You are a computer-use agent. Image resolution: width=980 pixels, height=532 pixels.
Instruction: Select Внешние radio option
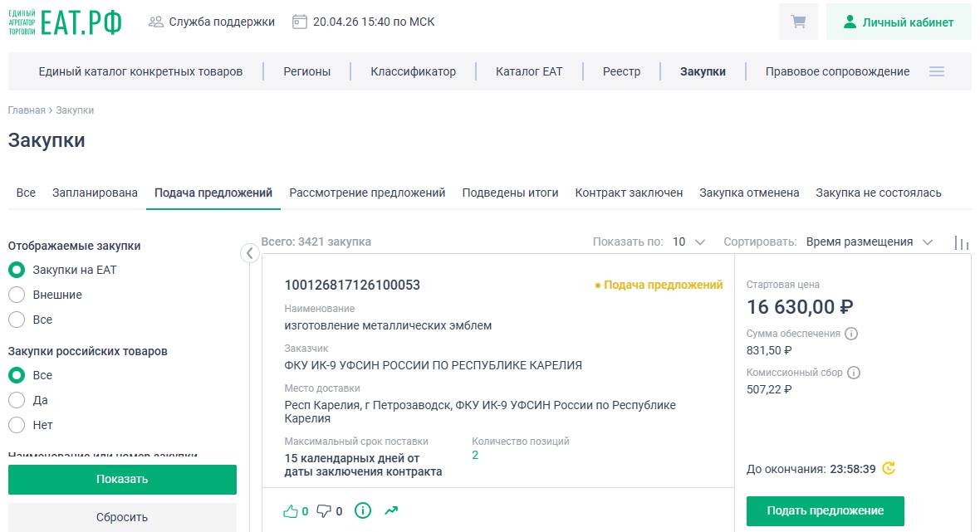tap(17, 295)
